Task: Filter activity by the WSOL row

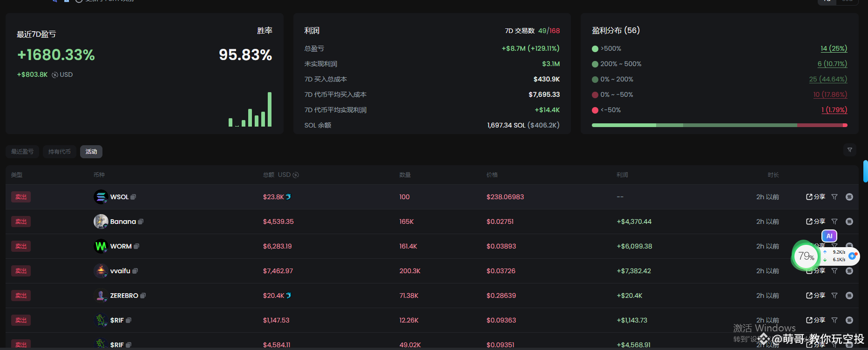Action: 834,197
